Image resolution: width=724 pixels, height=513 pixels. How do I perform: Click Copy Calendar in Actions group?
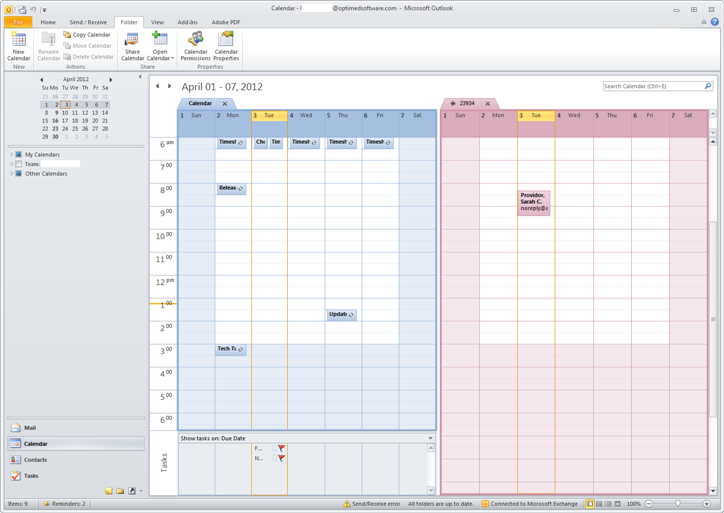coord(87,35)
